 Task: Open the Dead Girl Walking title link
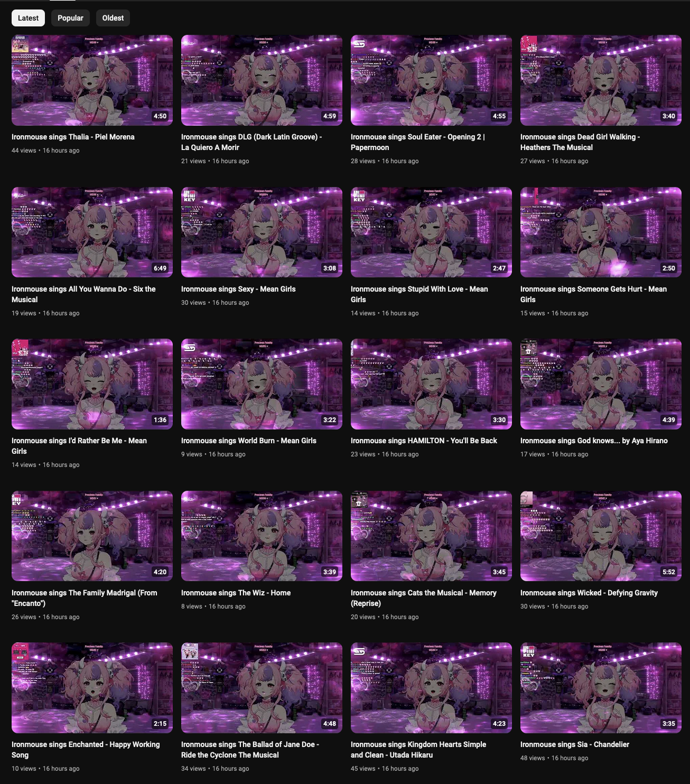(580, 142)
